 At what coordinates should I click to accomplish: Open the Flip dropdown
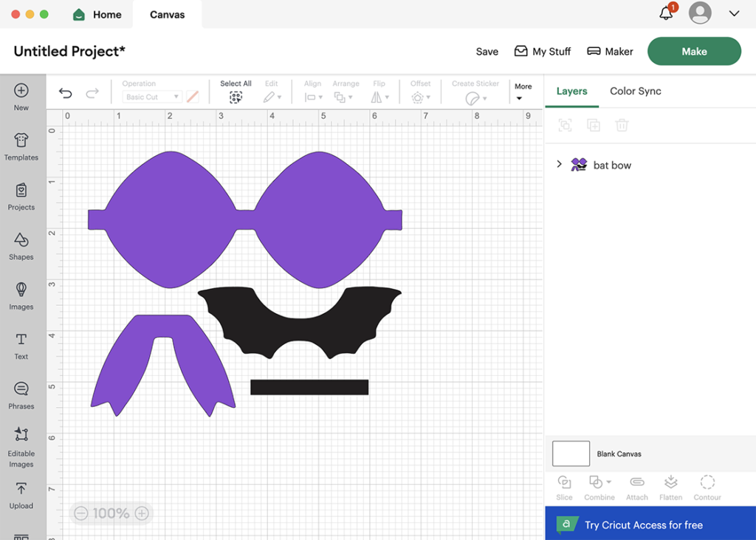(x=379, y=97)
